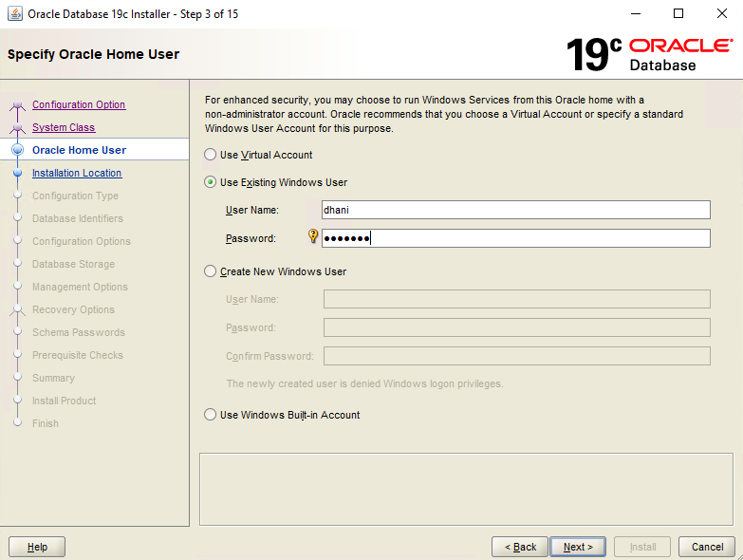This screenshot has width=743, height=560.
Task: Click the Next button
Action: pos(578,547)
